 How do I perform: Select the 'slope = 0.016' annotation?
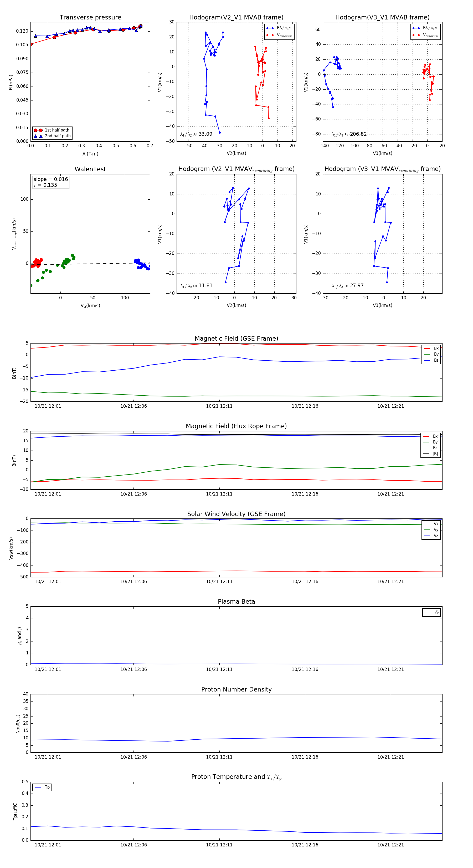coord(50,179)
